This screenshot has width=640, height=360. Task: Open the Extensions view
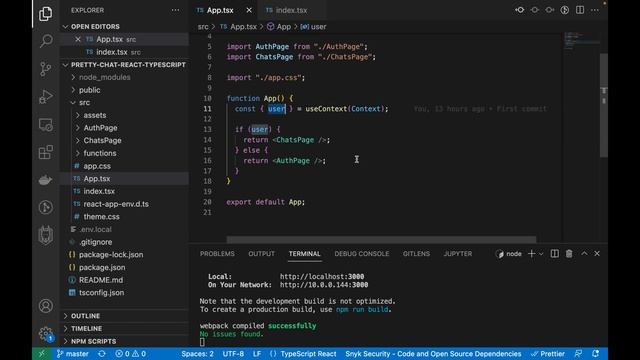46,152
